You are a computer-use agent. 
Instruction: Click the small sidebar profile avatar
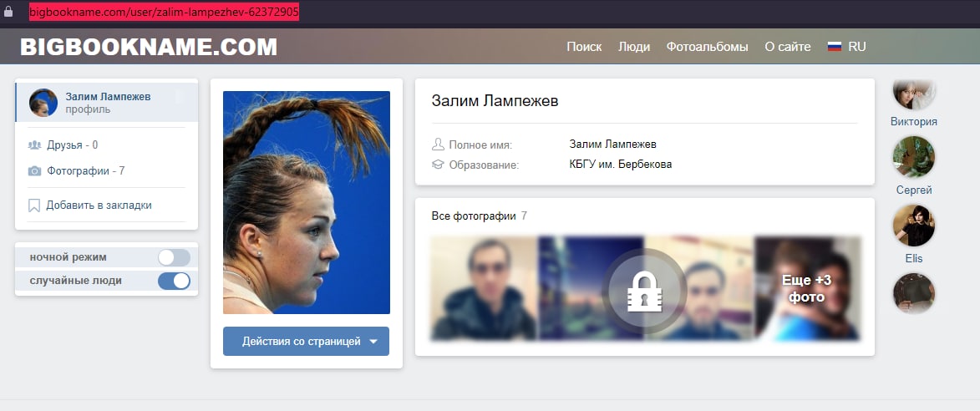click(43, 103)
